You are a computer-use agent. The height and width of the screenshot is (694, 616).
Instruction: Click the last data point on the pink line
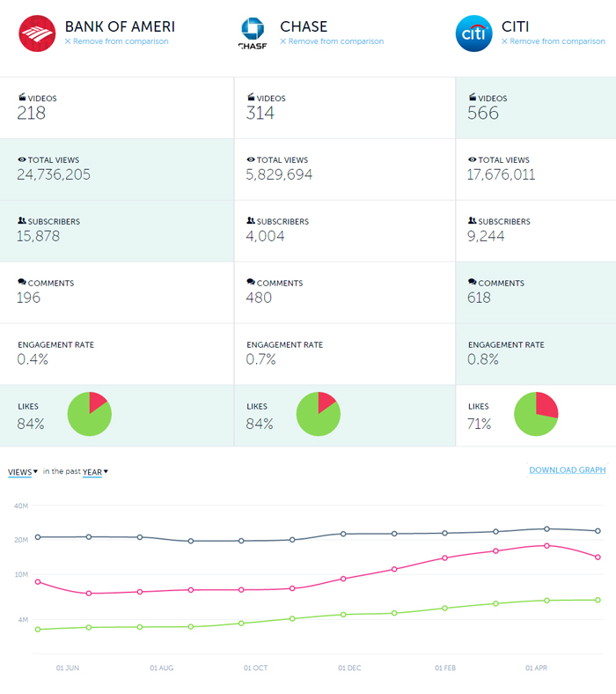(x=598, y=557)
